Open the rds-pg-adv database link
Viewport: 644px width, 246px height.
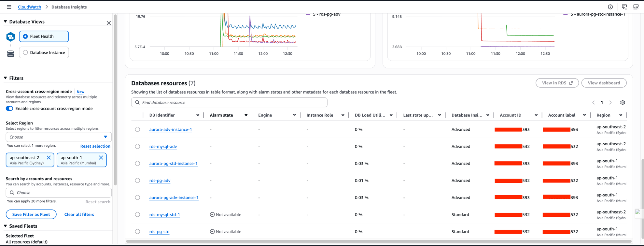[160, 181]
